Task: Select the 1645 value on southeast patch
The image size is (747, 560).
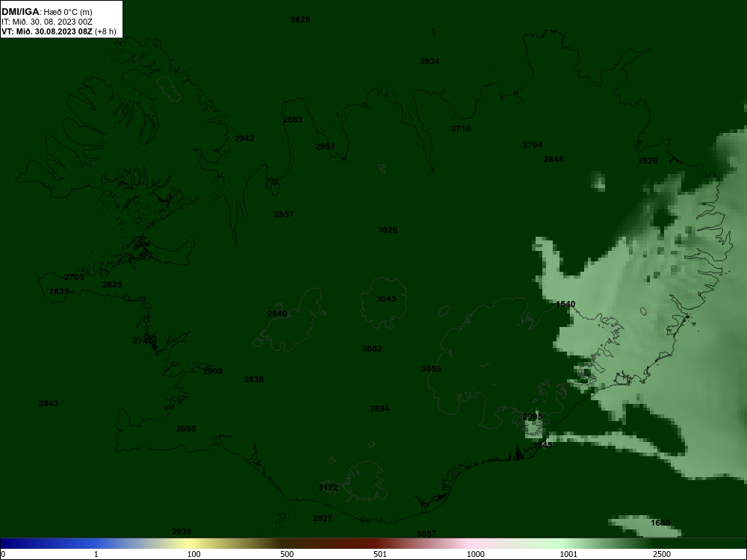Action: click(660, 523)
